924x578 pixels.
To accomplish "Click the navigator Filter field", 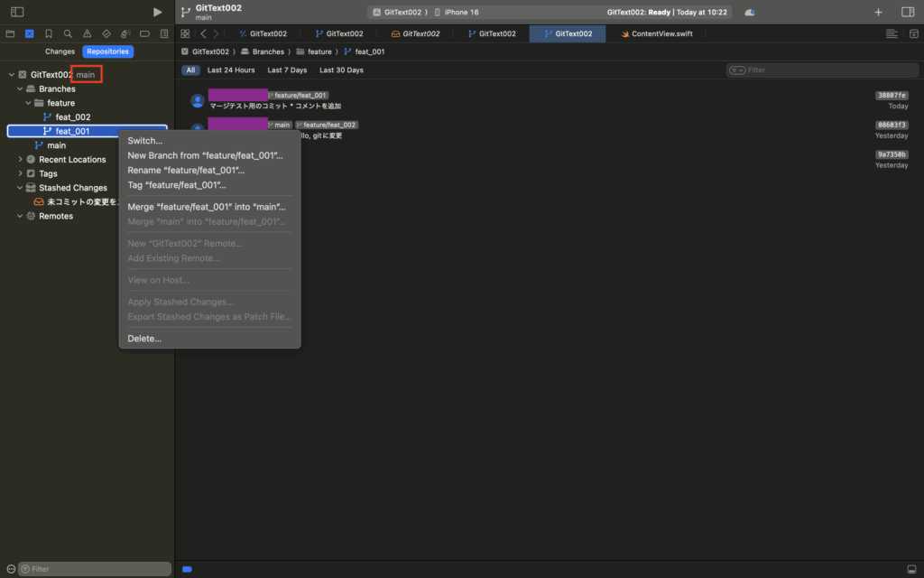I will click(x=94, y=569).
